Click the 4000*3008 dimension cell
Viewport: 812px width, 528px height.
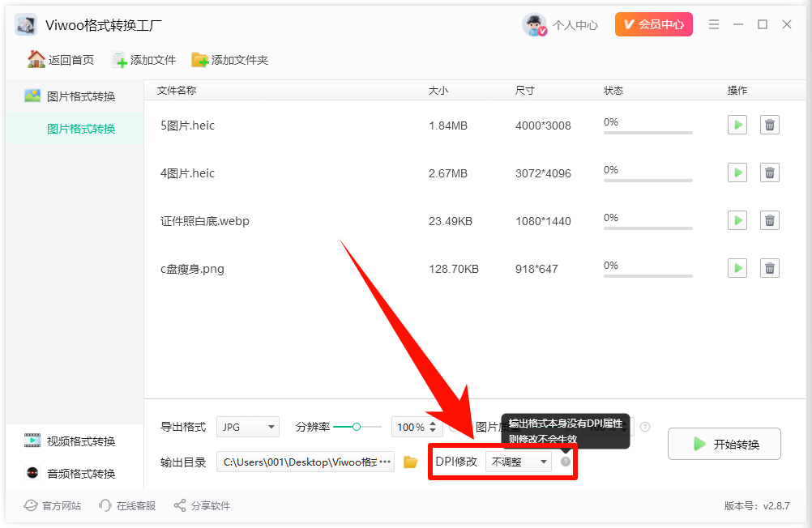pos(543,126)
